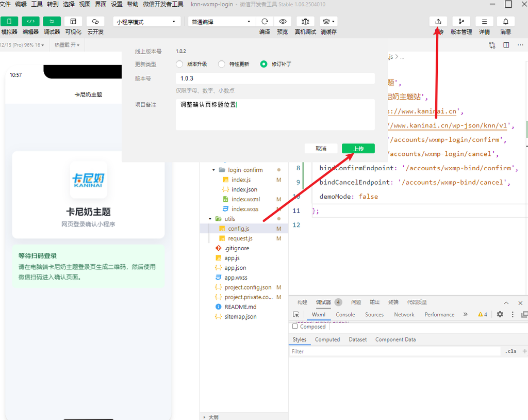Viewport: 528px width, 420px height.
Task: Open the 文件 menu
Action: click(x=5, y=4)
